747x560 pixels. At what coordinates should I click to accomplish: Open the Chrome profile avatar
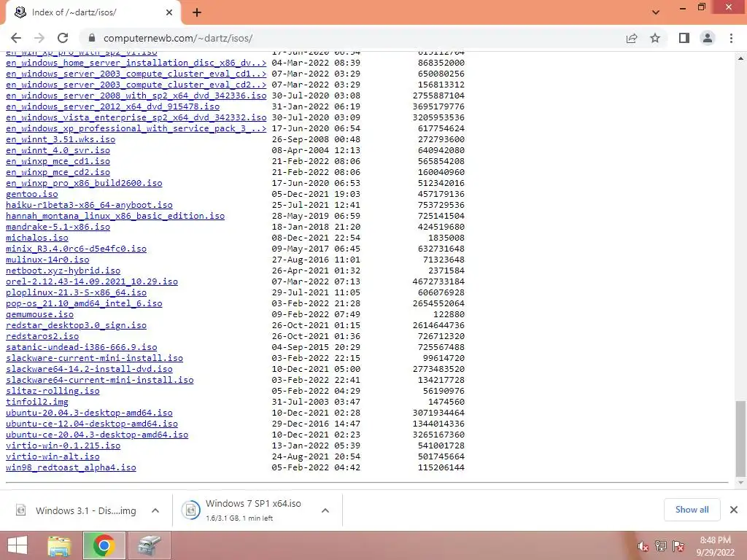click(x=708, y=38)
